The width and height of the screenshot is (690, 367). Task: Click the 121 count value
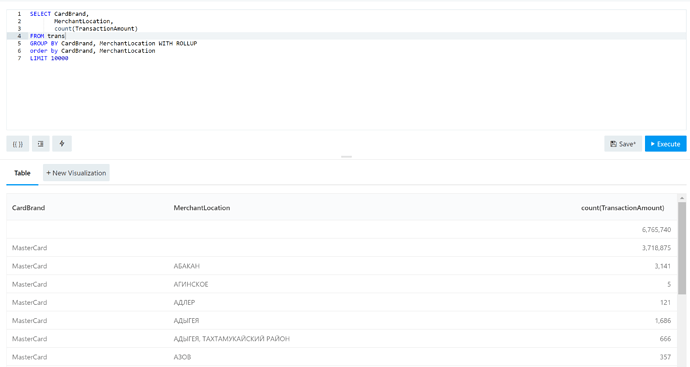[665, 302]
